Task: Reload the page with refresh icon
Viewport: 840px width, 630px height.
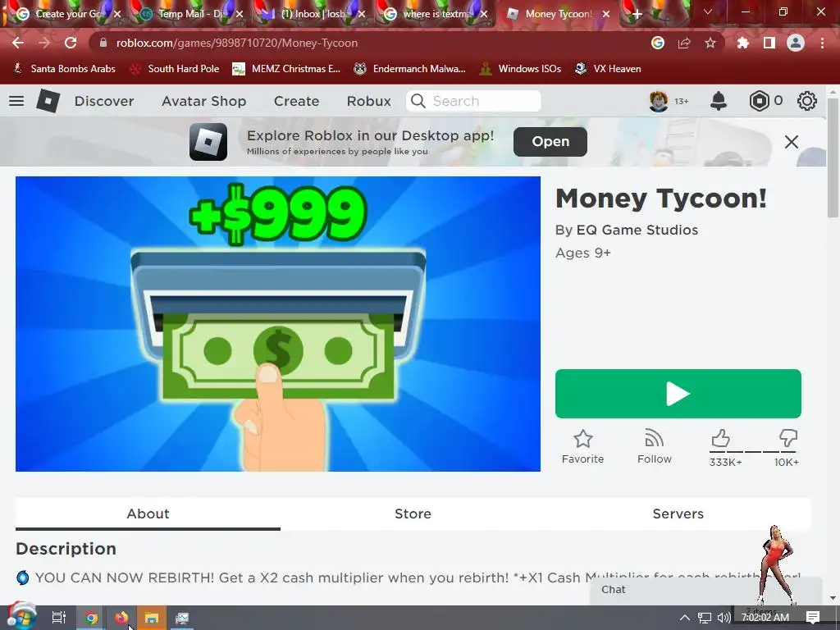Action: pyautogui.click(x=71, y=43)
